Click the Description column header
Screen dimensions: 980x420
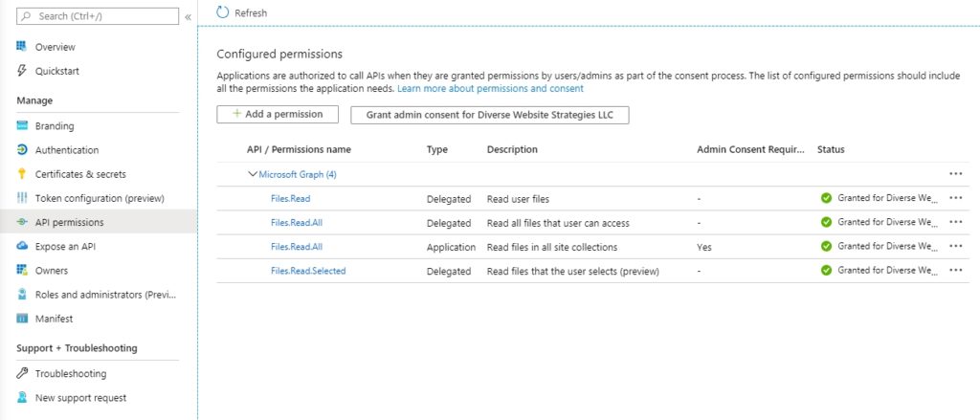[x=512, y=149]
